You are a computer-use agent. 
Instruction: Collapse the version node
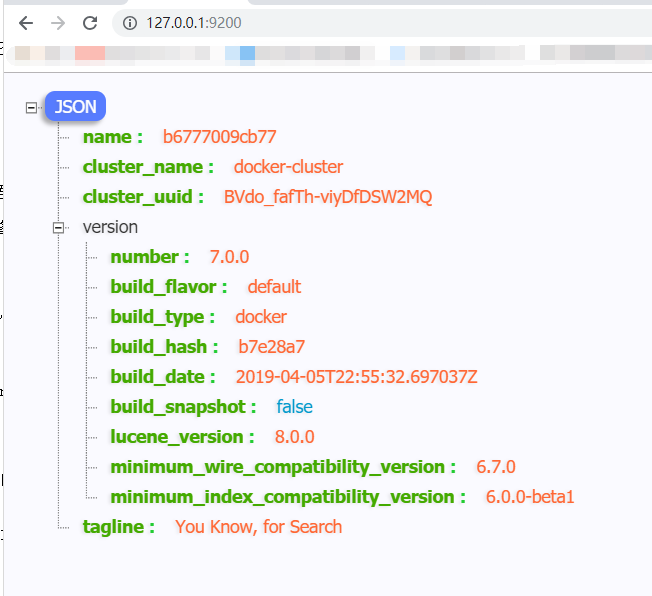(x=59, y=228)
